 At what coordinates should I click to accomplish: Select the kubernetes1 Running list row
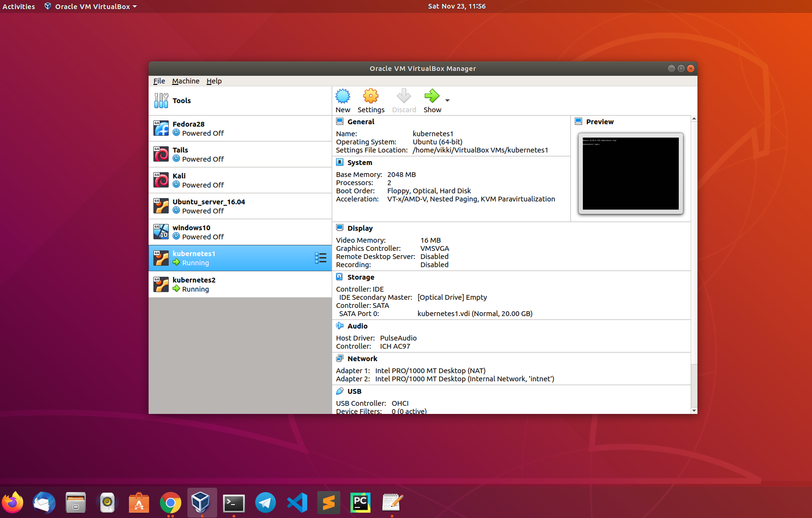pyautogui.click(x=240, y=258)
